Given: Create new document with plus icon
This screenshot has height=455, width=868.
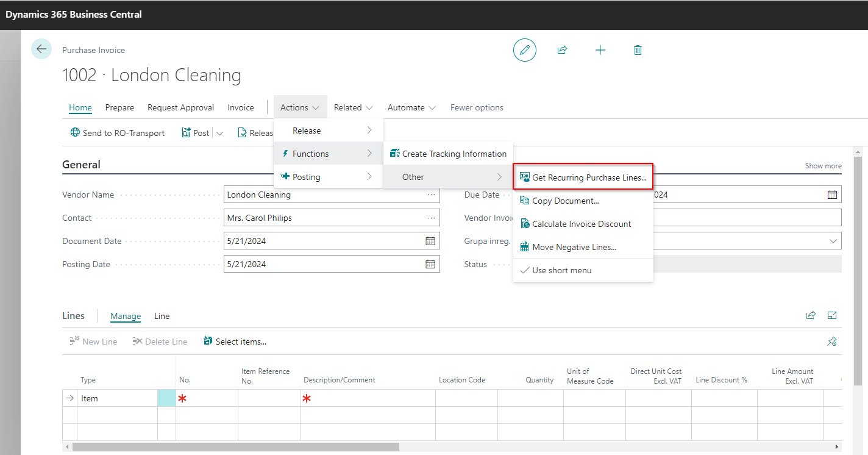Looking at the screenshot, I should [x=600, y=50].
